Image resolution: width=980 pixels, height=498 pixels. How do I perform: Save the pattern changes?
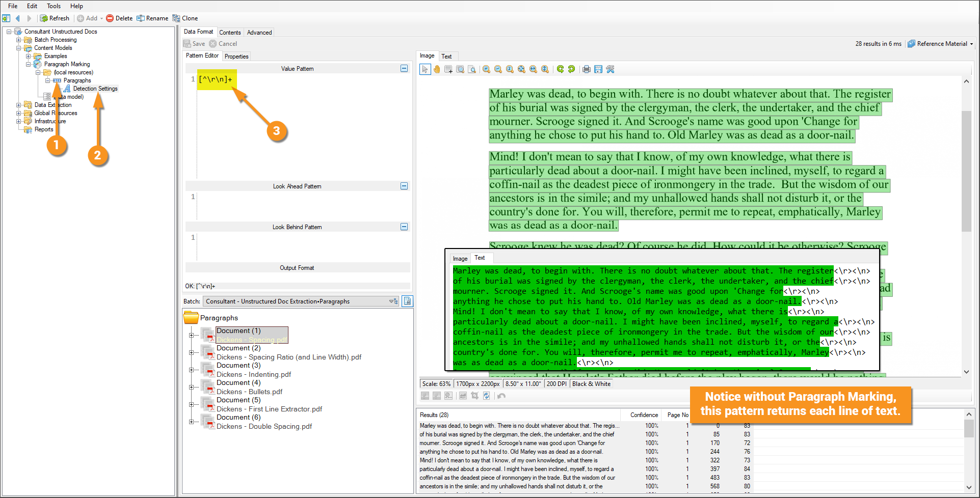194,44
